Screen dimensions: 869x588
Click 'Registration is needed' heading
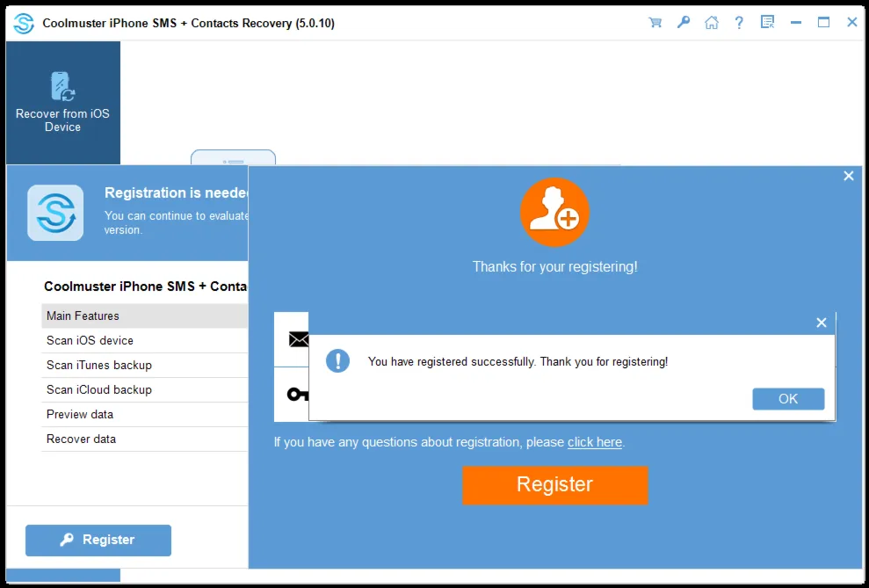click(x=177, y=192)
